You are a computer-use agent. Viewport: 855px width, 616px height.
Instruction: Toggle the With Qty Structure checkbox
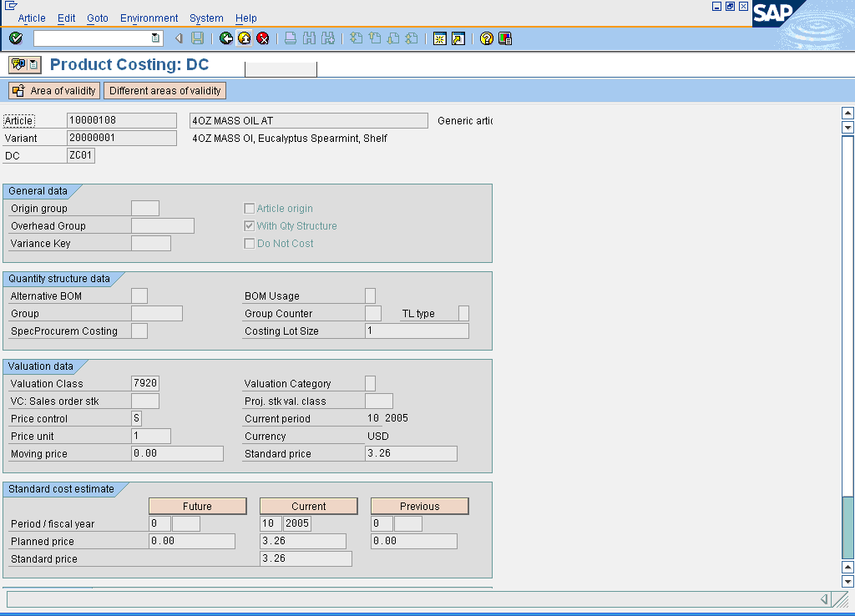tap(249, 225)
